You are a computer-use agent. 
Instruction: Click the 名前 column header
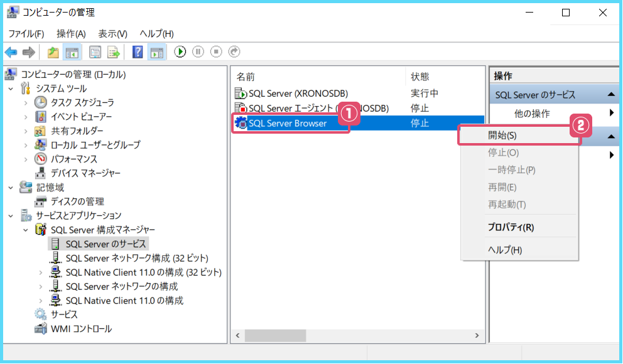pyautogui.click(x=246, y=77)
